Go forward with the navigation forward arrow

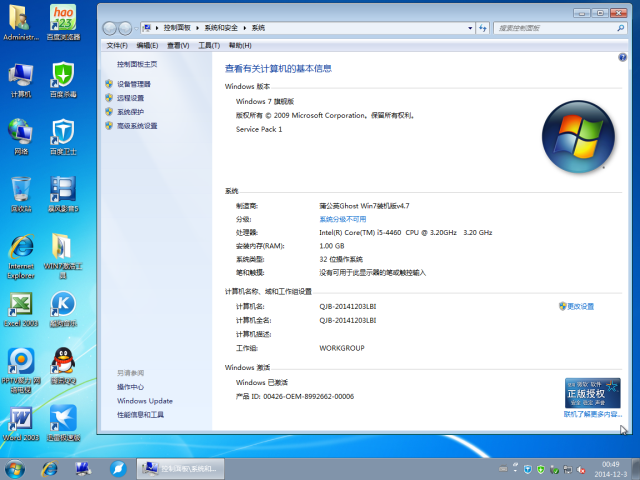pos(125,28)
